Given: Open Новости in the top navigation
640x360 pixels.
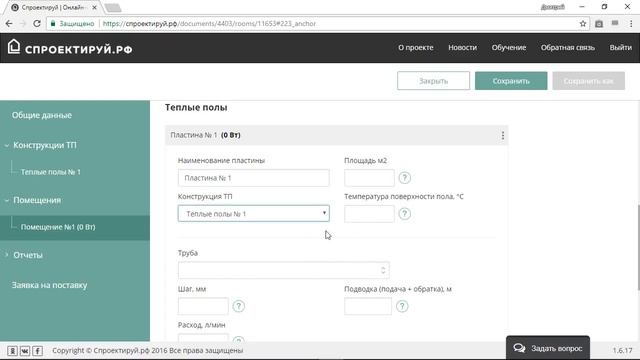Looking at the screenshot, I should point(462,48).
